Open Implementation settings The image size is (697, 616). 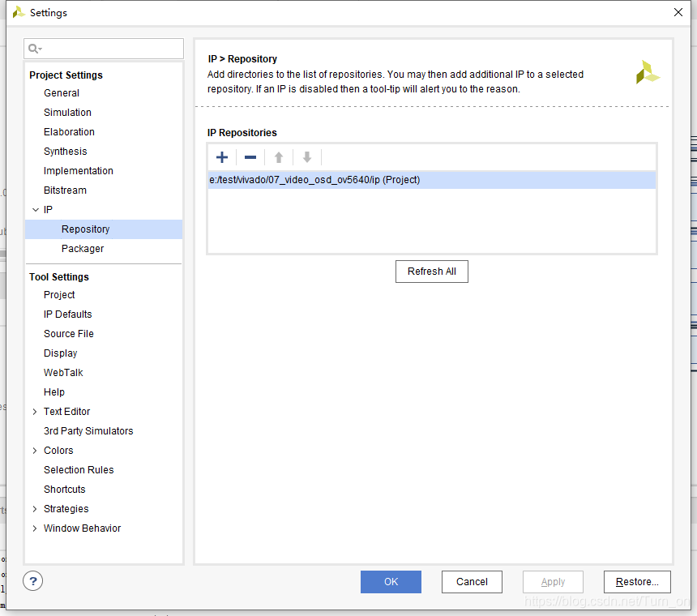tap(79, 171)
